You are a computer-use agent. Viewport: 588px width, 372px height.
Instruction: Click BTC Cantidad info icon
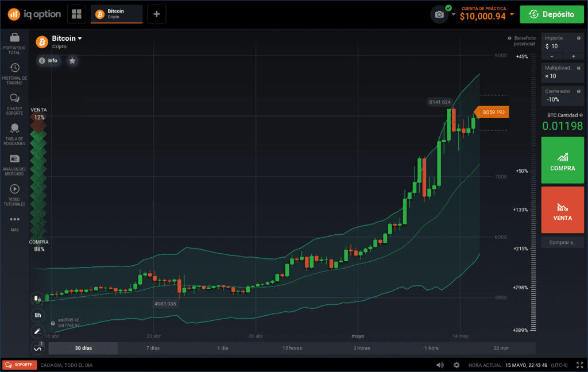(x=581, y=115)
